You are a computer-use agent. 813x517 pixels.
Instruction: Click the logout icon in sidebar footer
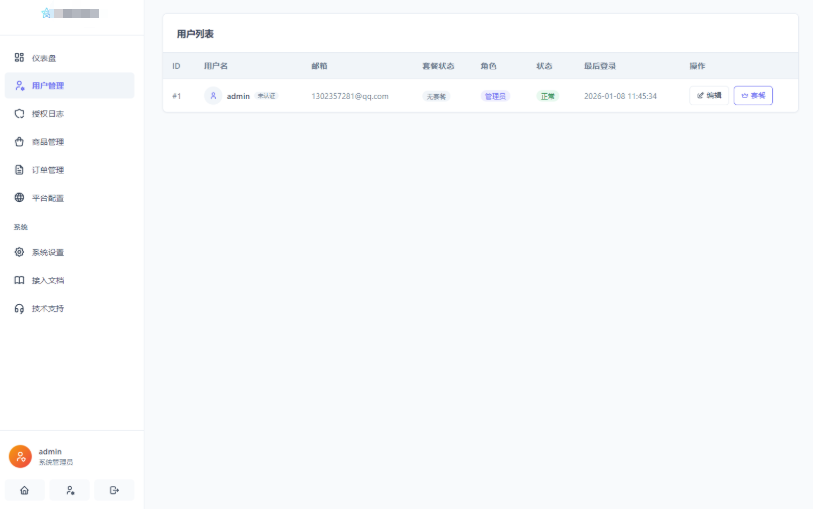(x=115, y=490)
